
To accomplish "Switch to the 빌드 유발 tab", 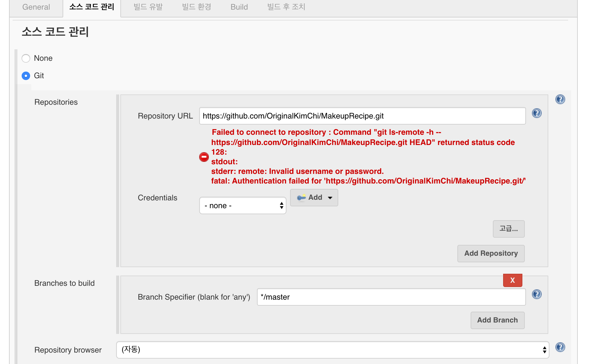I will click(x=148, y=7).
